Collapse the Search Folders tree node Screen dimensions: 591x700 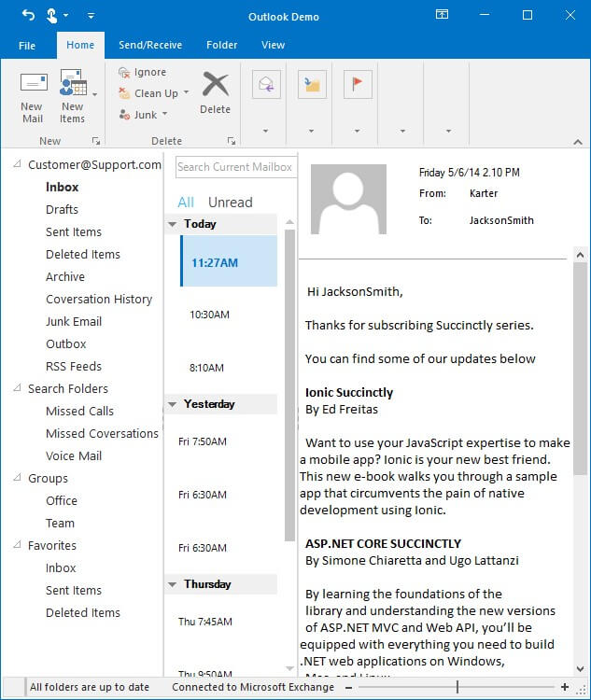tap(18, 388)
